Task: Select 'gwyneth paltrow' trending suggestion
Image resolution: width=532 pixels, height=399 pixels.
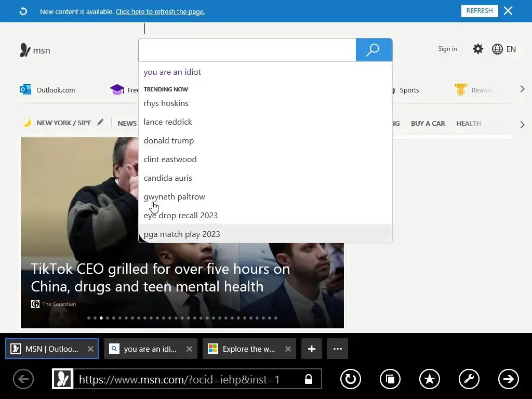Action: point(265,197)
